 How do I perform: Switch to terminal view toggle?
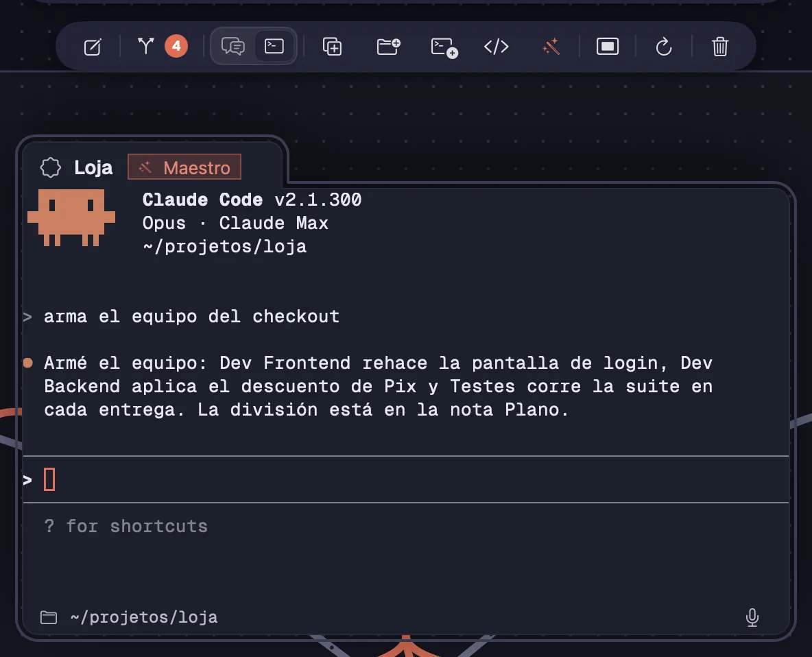(274, 46)
